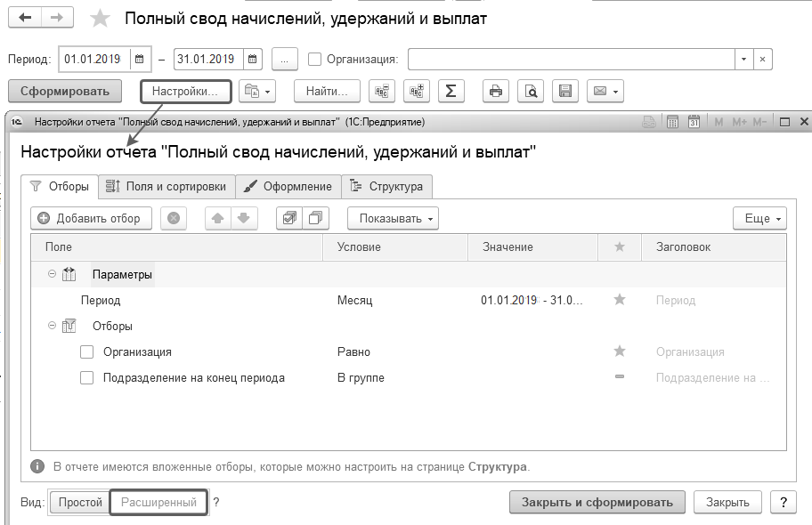The height and width of the screenshot is (525, 812).
Task: Open the Организация dropdown list arrow
Action: 743,59
